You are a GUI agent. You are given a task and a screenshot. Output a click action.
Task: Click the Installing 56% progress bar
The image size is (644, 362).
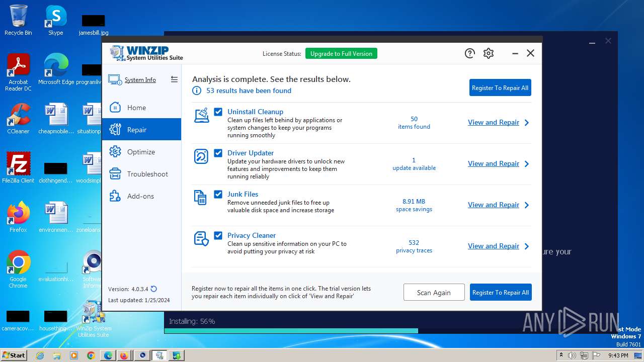391,331
